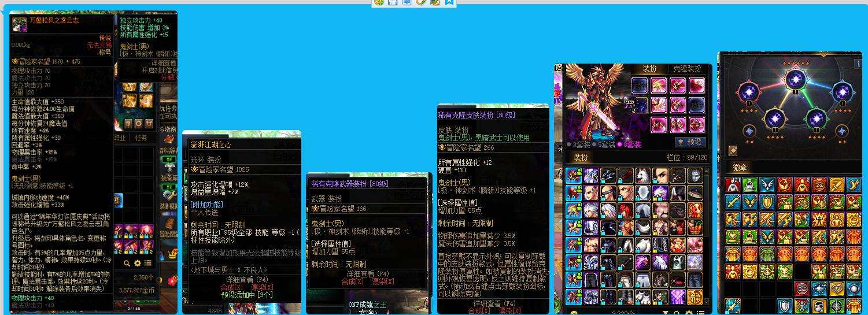The image size is (868, 315).
Task: Select the blue wings emblem in first row
Action: pos(769,185)
